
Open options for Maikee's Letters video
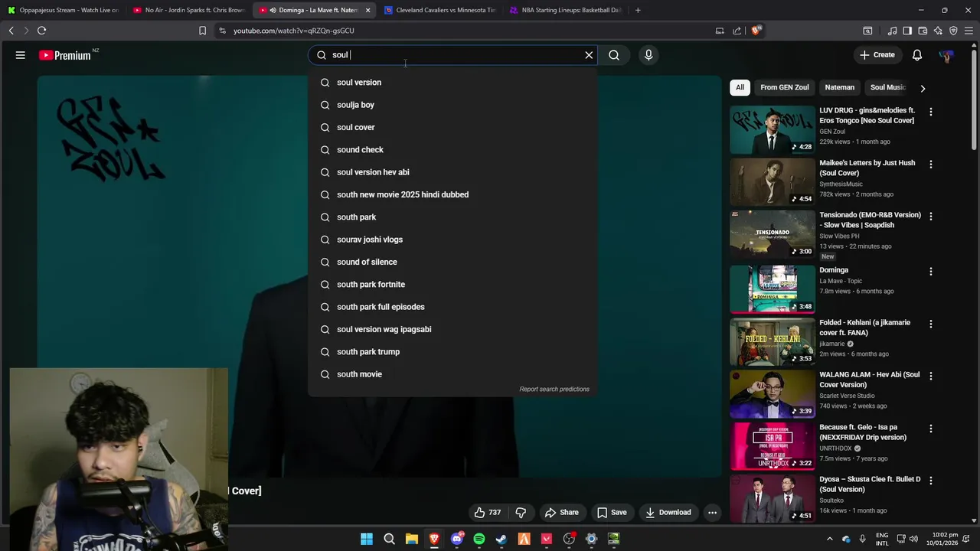tap(931, 165)
